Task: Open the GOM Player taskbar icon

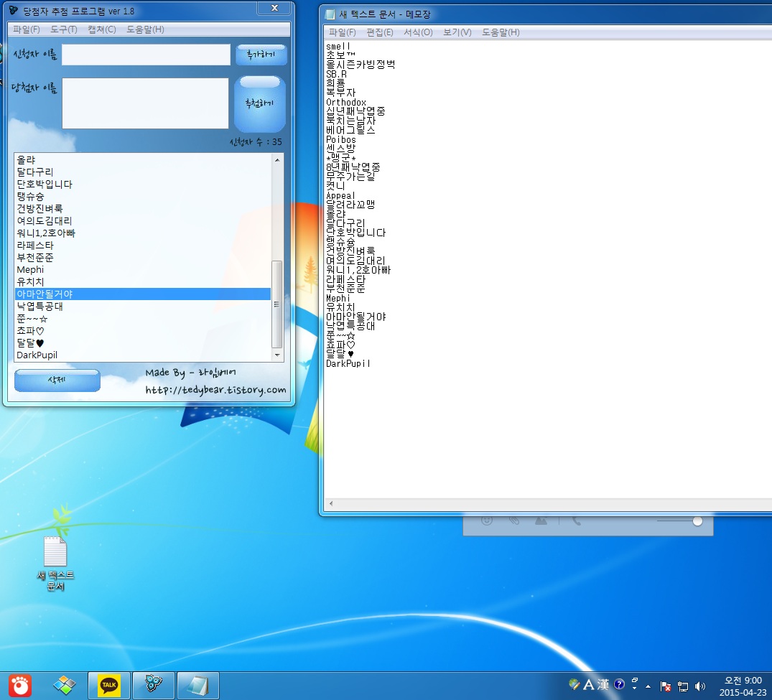Action: tap(20, 685)
